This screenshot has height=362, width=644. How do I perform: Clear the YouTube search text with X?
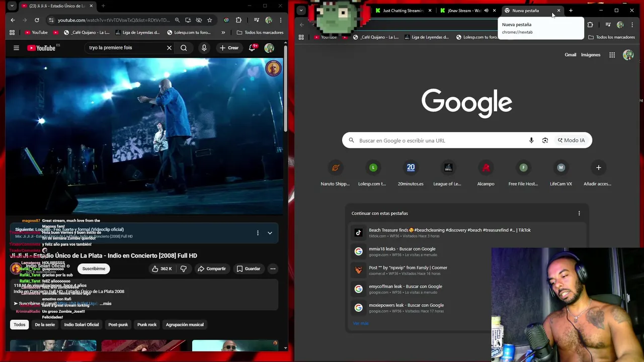tap(169, 48)
